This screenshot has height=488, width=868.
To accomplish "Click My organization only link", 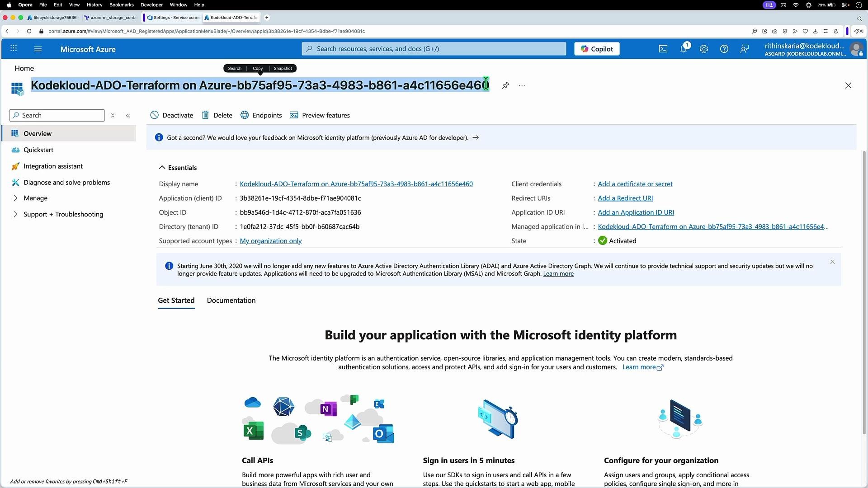I will click(271, 241).
